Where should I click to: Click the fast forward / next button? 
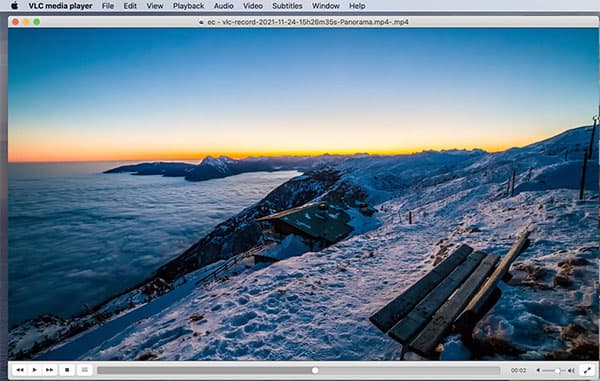[x=49, y=370]
